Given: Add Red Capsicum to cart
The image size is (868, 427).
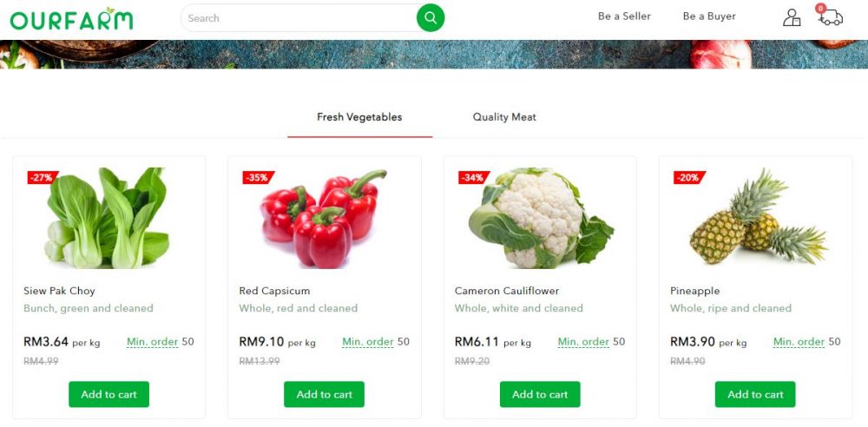Looking at the screenshot, I should tap(325, 394).
